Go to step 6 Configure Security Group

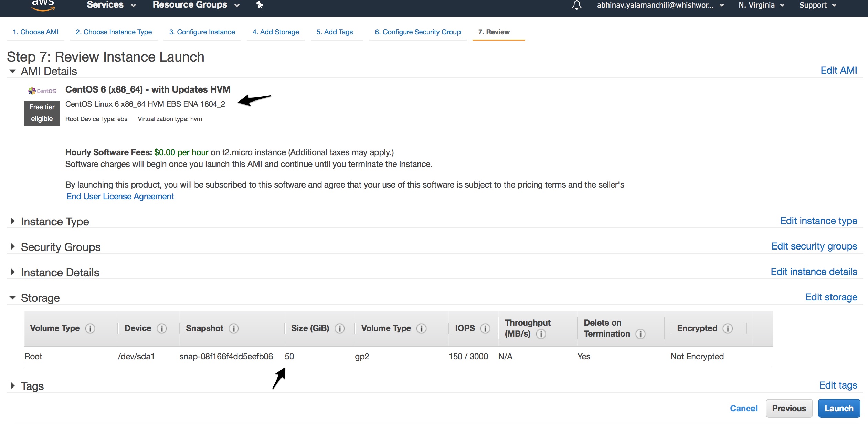pyautogui.click(x=417, y=32)
